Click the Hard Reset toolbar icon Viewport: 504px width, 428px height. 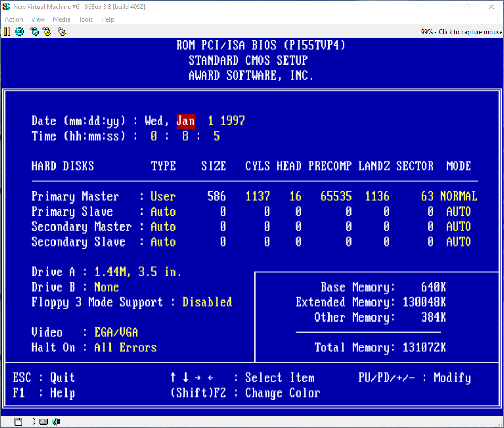click(19, 31)
